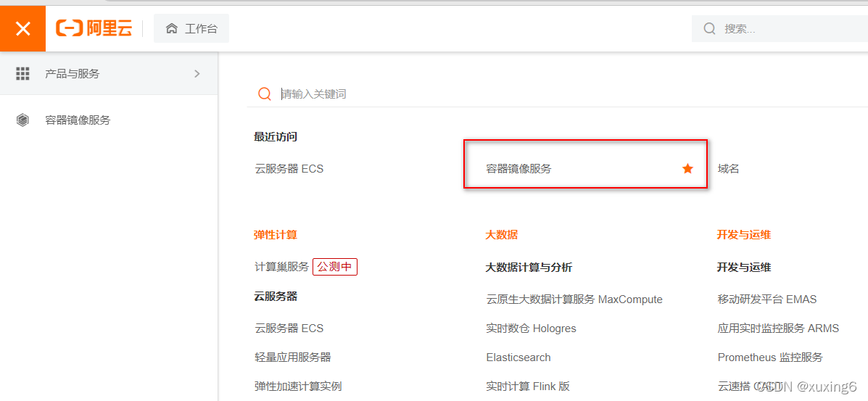This screenshot has height=401, width=868.
Task: Open 实时数仓 Hologres link
Action: pos(531,328)
